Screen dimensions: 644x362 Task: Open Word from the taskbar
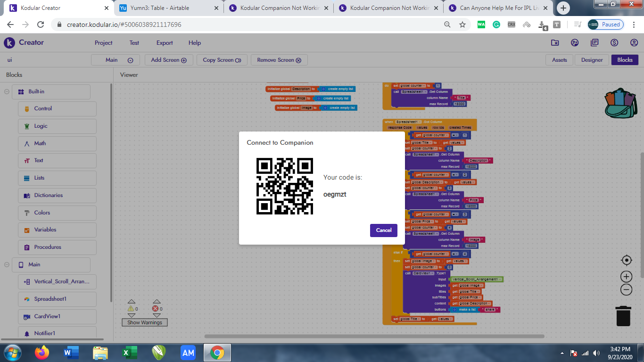click(x=71, y=352)
